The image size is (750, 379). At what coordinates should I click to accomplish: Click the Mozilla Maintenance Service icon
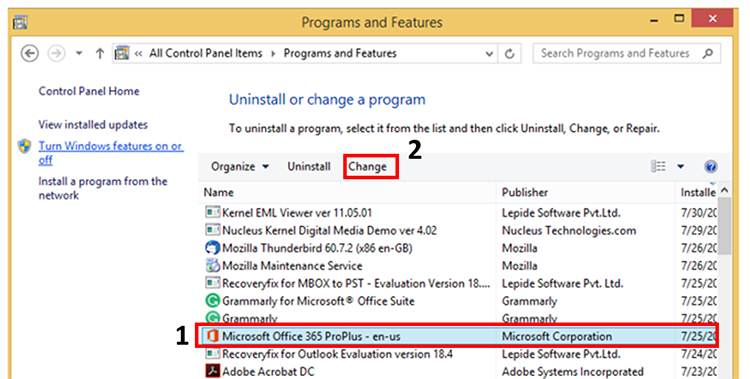[212, 265]
